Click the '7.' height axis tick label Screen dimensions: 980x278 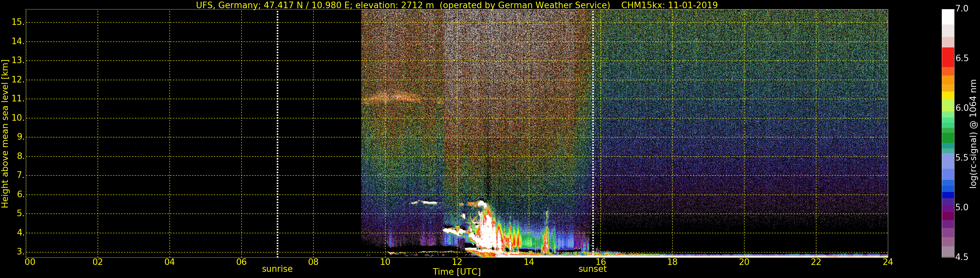[20, 175]
